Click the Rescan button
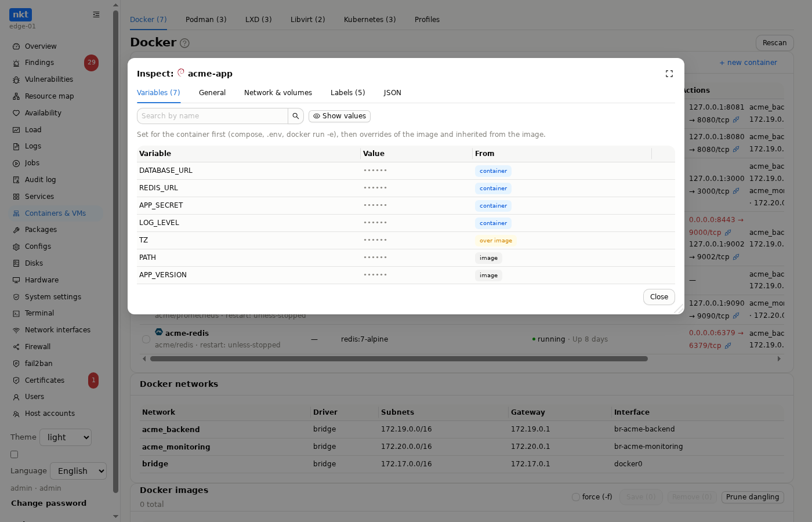Screen dimensions: 812x522 click(x=774, y=43)
